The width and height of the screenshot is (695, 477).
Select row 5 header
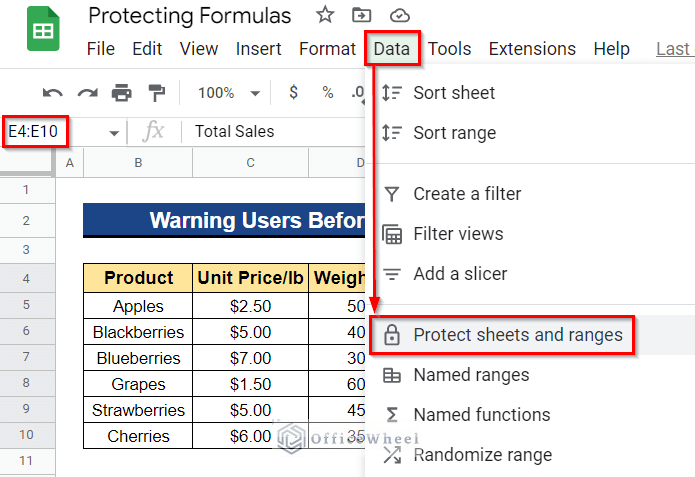(x=27, y=305)
